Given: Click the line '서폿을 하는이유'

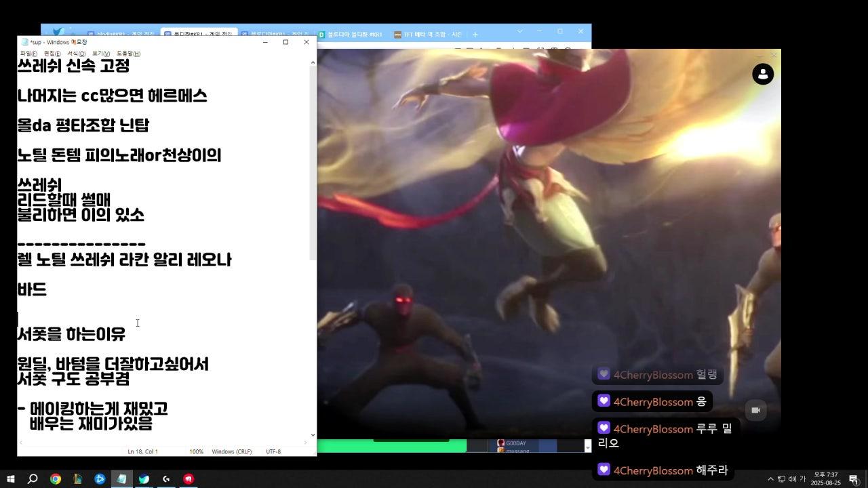Looking at the screenshot, I should [x=71, y=334].
